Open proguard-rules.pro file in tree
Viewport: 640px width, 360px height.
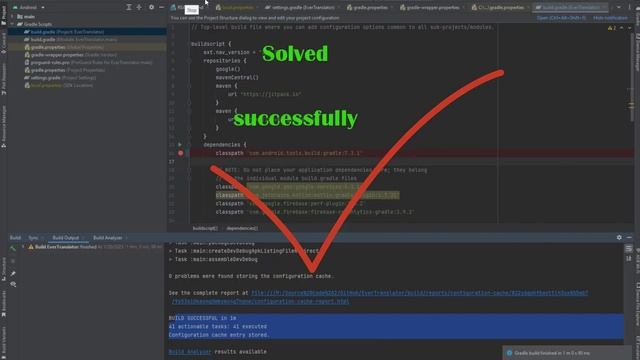[88, 63]
